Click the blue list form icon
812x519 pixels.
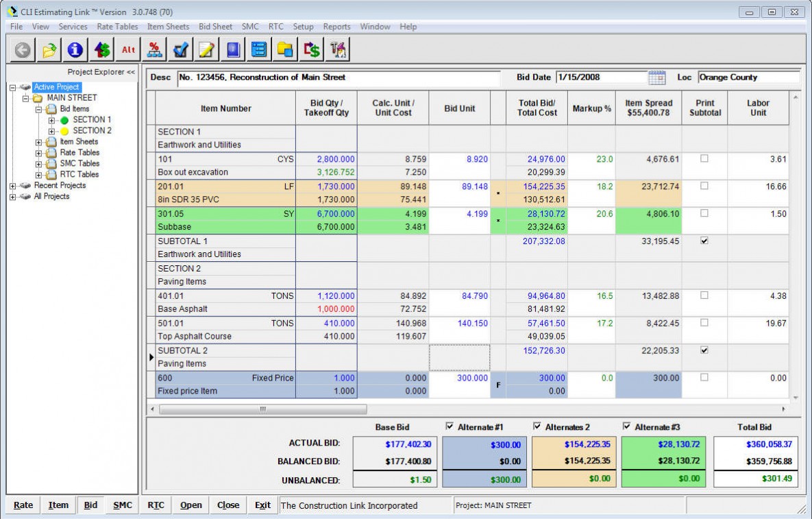258,50
